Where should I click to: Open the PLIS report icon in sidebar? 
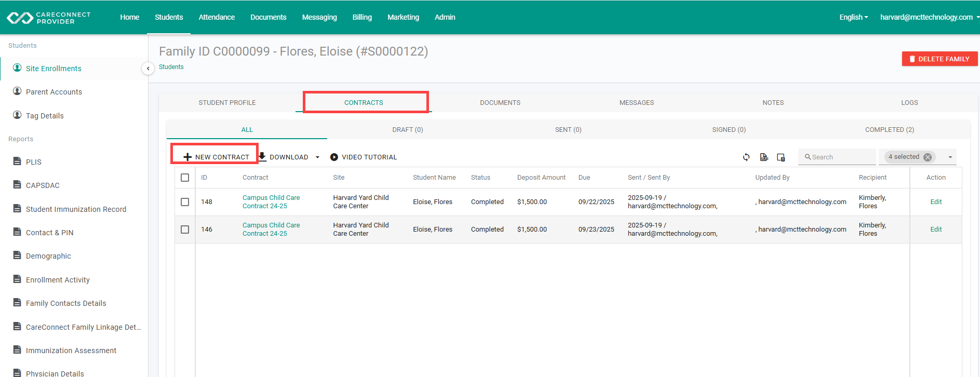click(17, 161)
